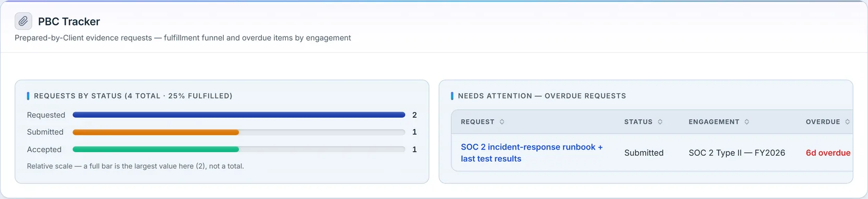Click the Submitted cell in overdue table
The width and height of the screenshot is (868, 199).
pos(644,153)
